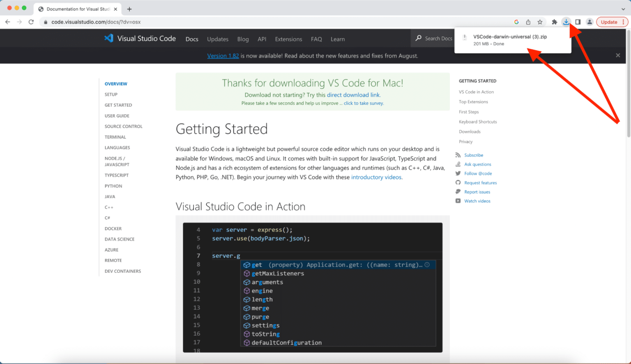Click the share icon in the address bar

pos(528,22)
